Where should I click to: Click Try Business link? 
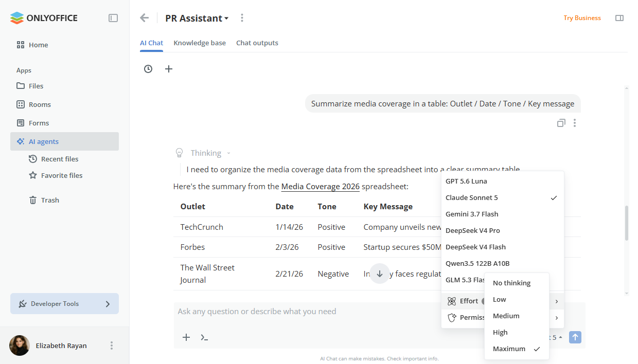coord(582,18)
